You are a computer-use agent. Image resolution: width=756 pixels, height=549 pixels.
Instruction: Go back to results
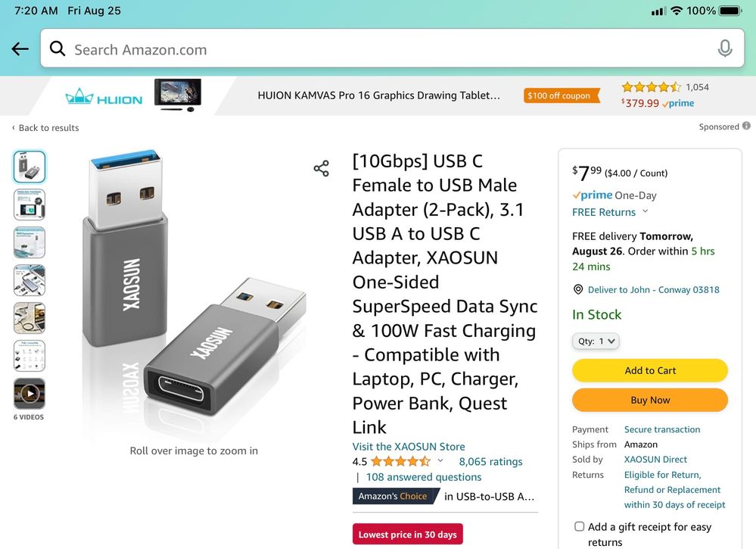pos(45,128)
